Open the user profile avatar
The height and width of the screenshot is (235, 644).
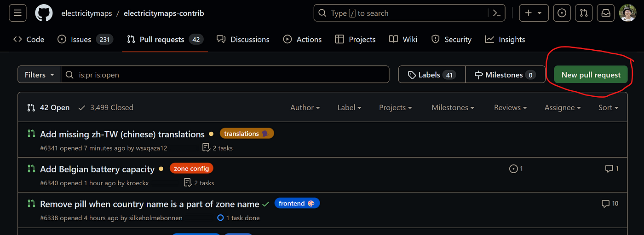coord(628,13)
